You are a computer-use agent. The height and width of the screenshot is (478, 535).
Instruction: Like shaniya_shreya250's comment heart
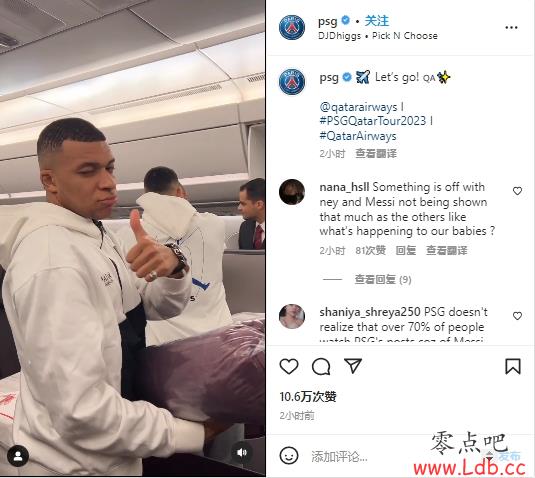(517, 316)
